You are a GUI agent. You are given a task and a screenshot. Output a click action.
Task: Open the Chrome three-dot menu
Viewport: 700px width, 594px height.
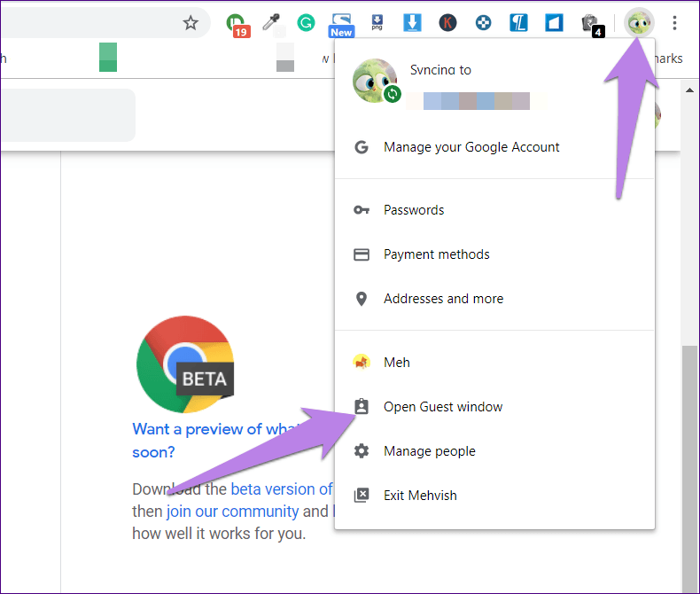pyautogui.click(x=676, y=23)
